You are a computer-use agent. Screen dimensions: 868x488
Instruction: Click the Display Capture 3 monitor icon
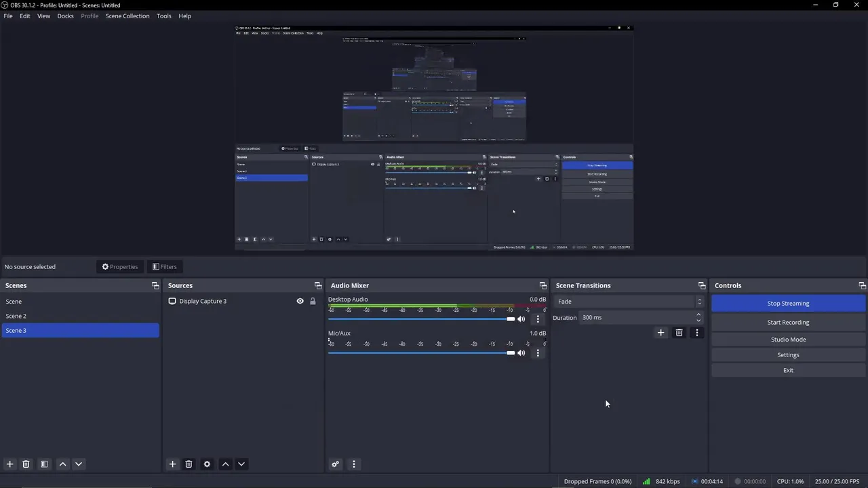[172, 301]
